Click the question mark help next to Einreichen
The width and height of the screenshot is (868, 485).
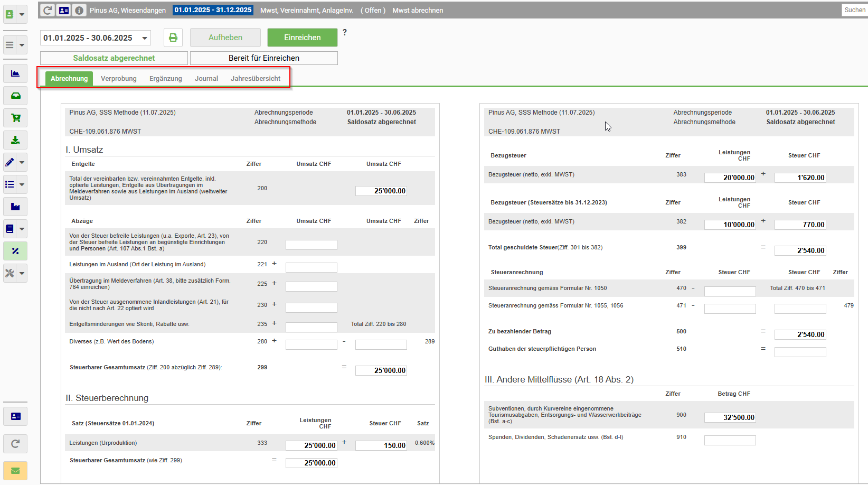coord(345,32)
